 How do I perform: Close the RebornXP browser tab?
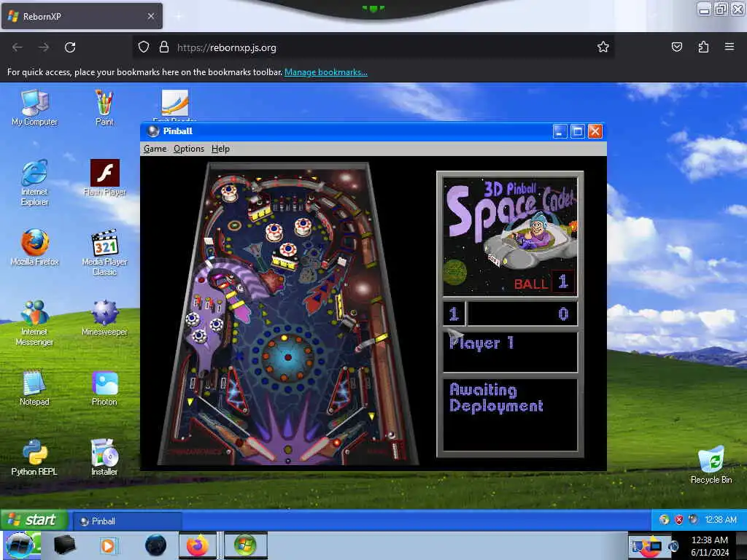click(x=151, y=16)
